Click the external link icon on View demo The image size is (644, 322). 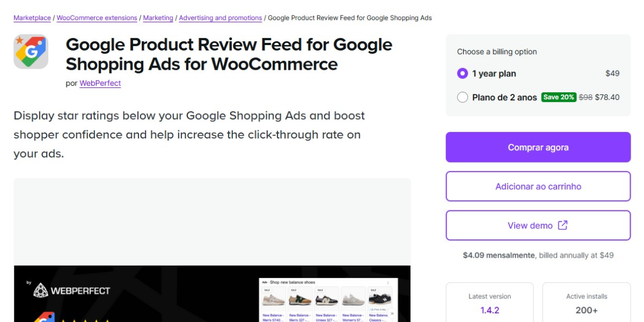(562, 225)
